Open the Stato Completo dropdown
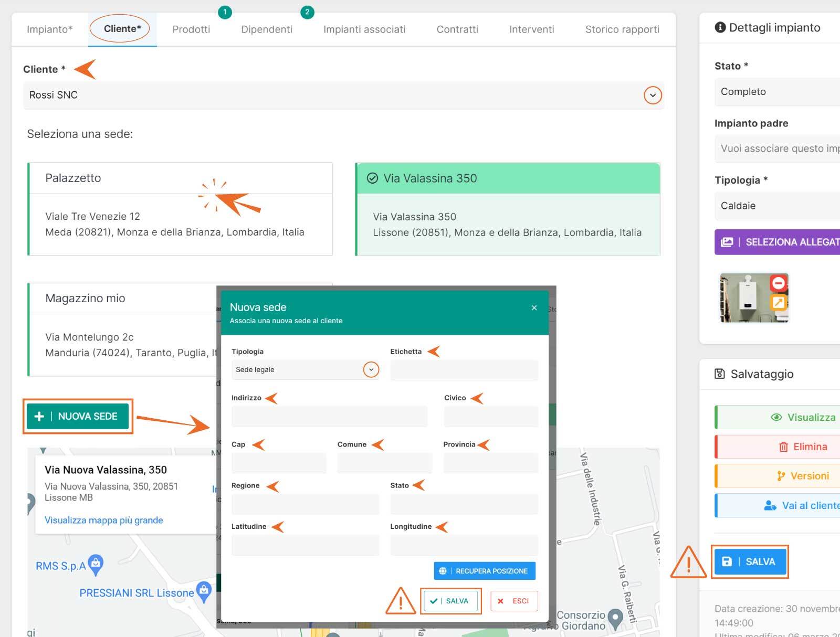The width and height of the screenshot is (840, 637). click(x=777, y=92)
